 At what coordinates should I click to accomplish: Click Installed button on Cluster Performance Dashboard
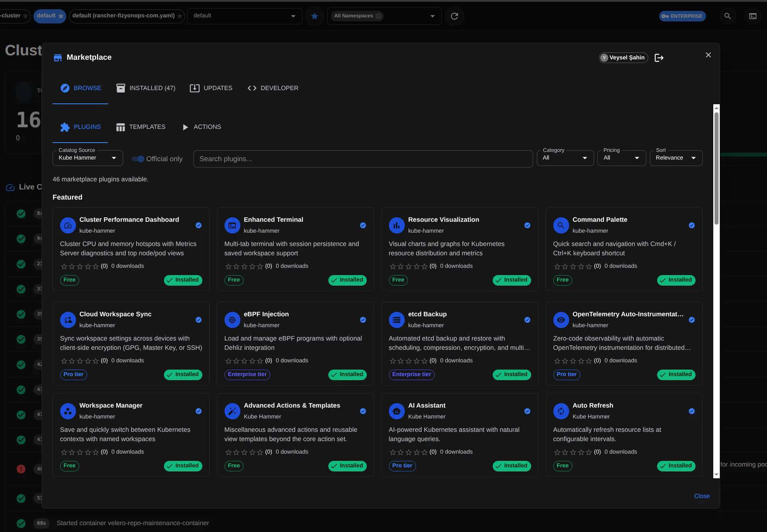pyautogui.click(x=183, y=280)
